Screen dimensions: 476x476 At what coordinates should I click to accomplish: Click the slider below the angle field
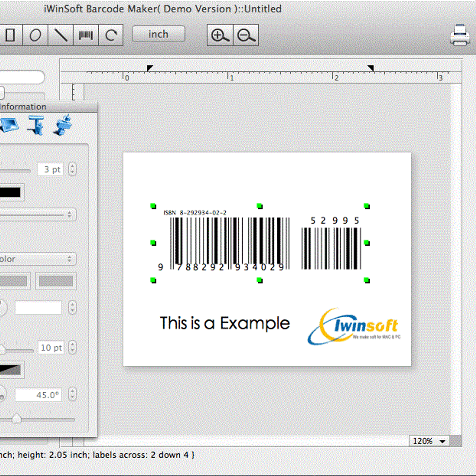coord(17,418)
